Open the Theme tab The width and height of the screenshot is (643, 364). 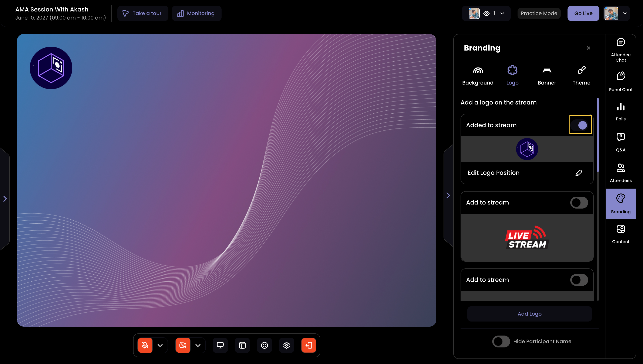[581, 76]
